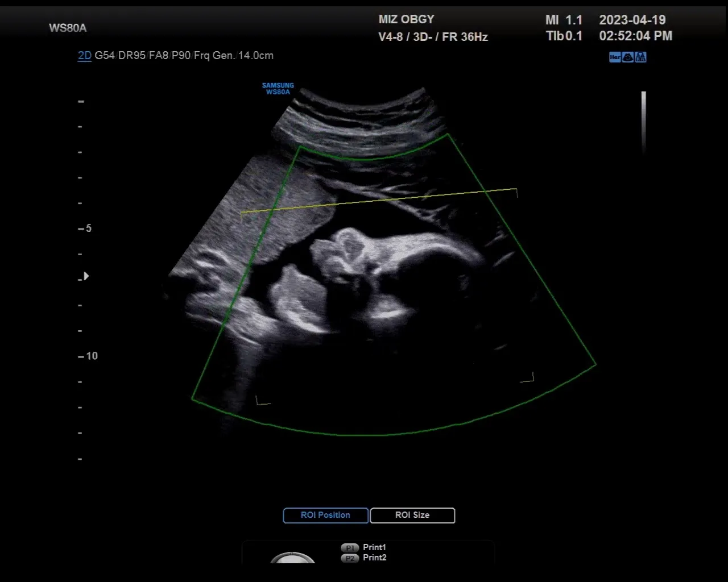Click the MIZ OBGY header text

pos(406,19)
